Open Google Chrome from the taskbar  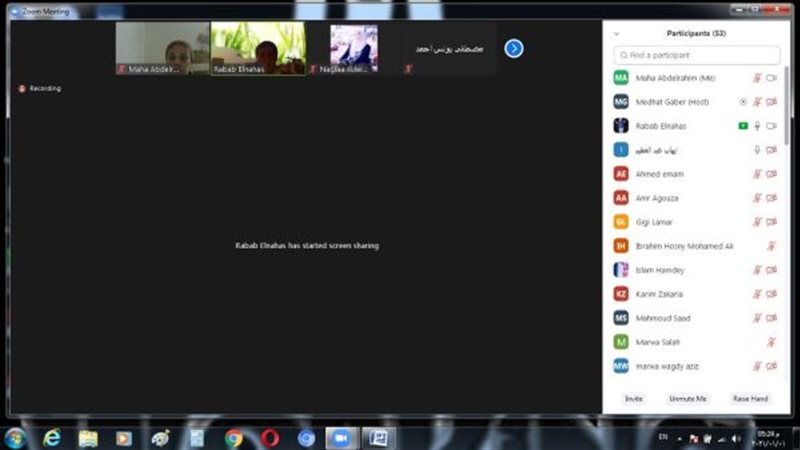(234, 438)
